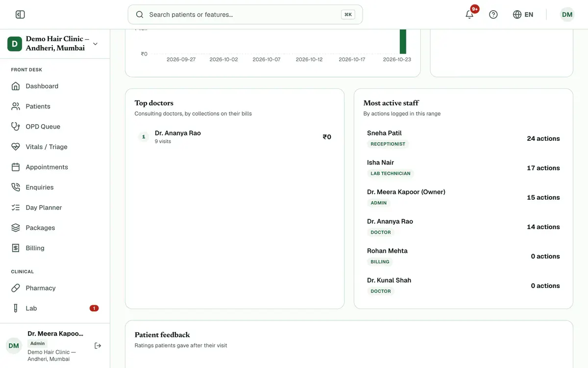This screenshot has height=368, width=588.
Task: Click the red Lab badge count
Action: tap(94, 308)
